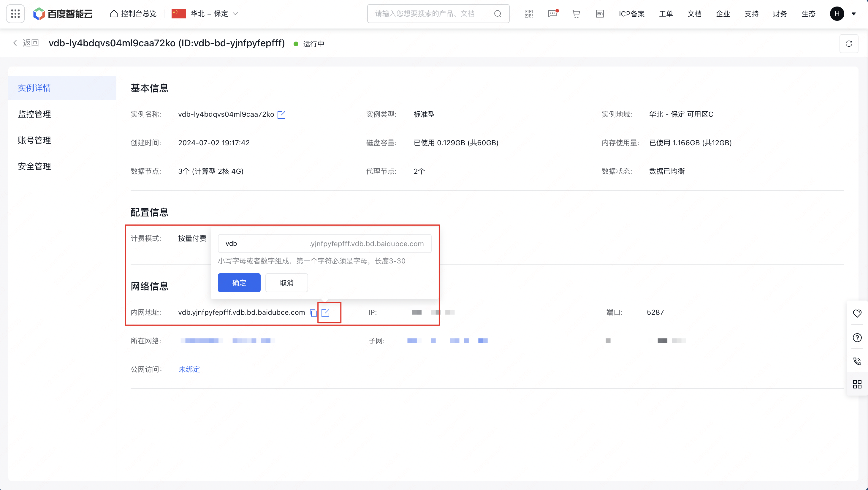Confirm domain change with 确定 button
The width and height of the screenshot is (868, 490).
pyautogui.click(x=239, y=283)
